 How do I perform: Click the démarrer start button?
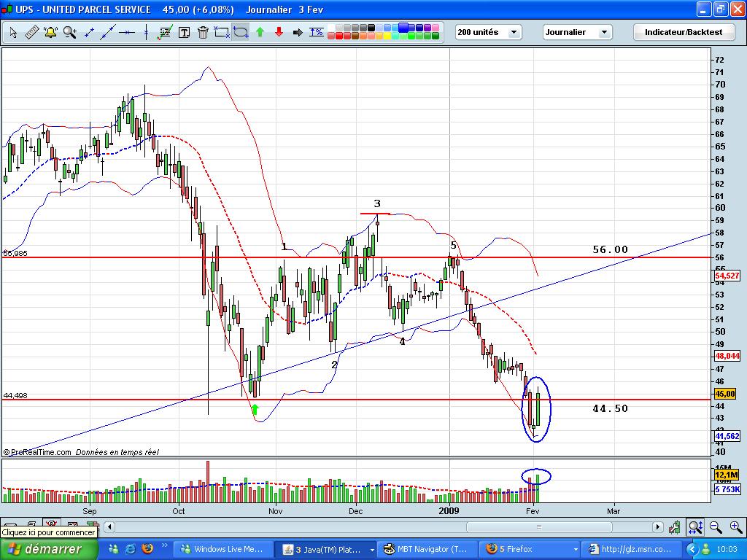pos(49,549)
